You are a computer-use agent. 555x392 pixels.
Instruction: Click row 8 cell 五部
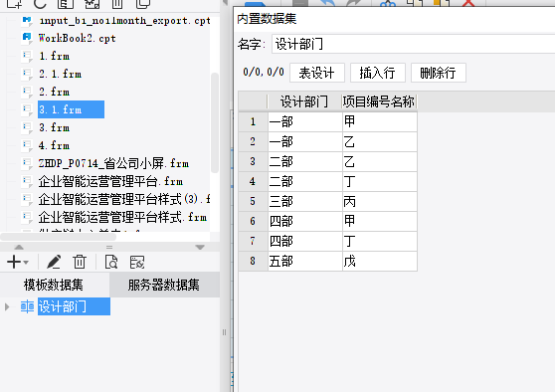pyautogui.click(x=304, y=262)
